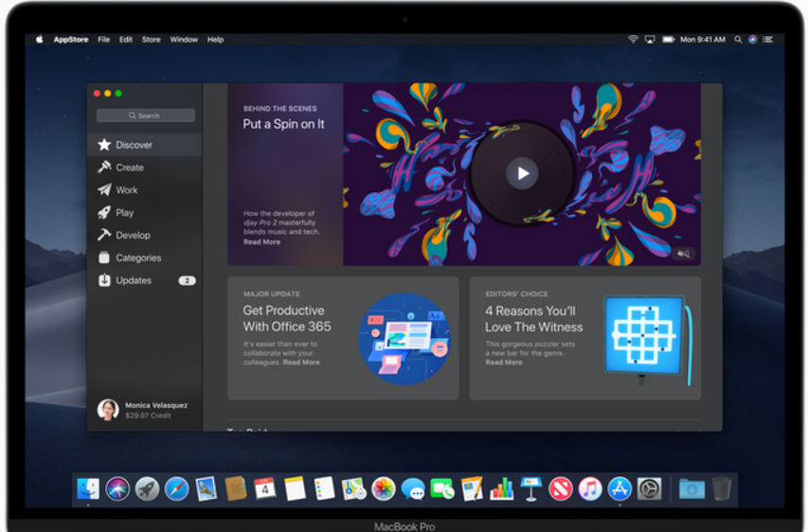
Task: Open Safari compass in the Dock
Action: pos(177,488)
